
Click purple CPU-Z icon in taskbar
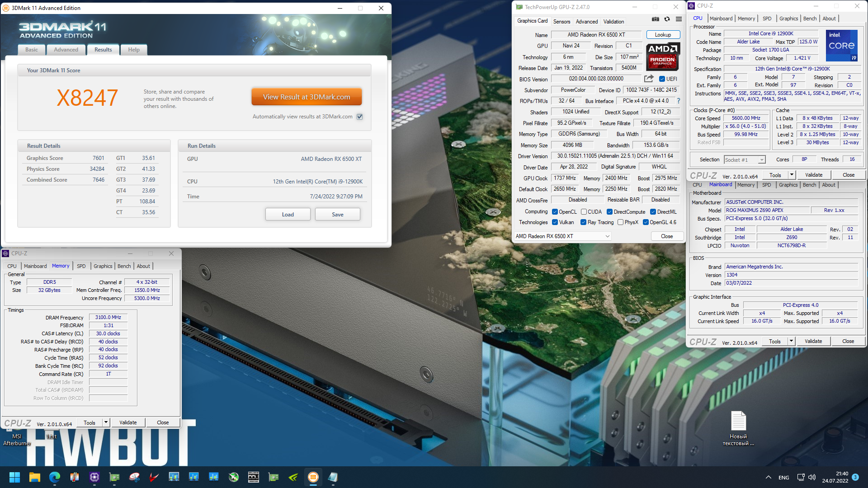[x=94, y=477]
